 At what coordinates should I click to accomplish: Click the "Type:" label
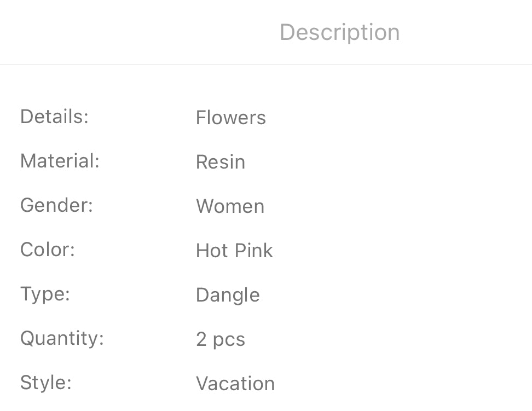point(45,294)
